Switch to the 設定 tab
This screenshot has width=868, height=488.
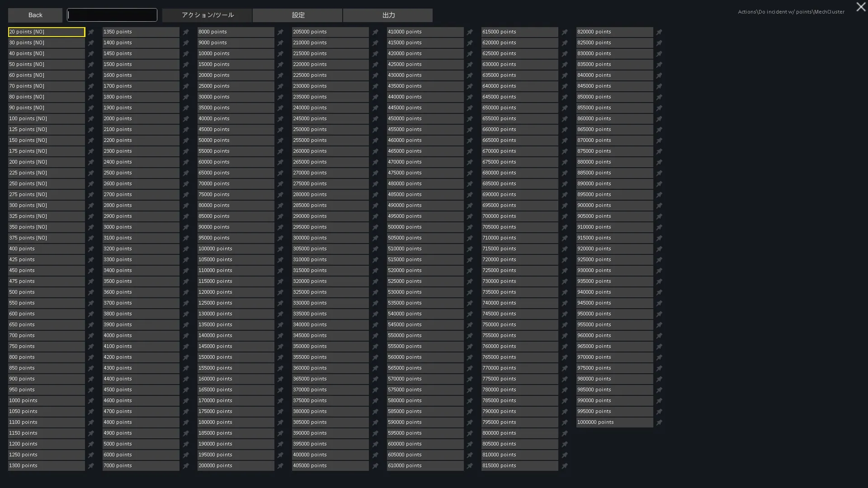297,15
